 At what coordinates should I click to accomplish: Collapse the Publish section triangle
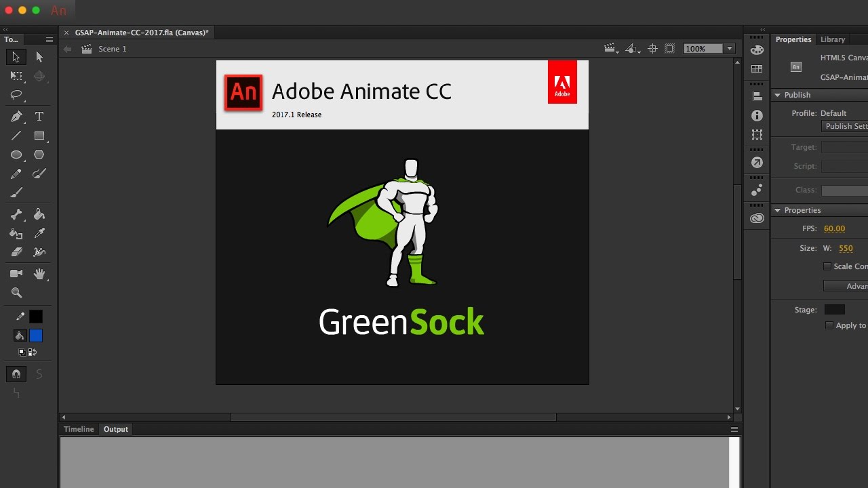(x=778, y=95)
